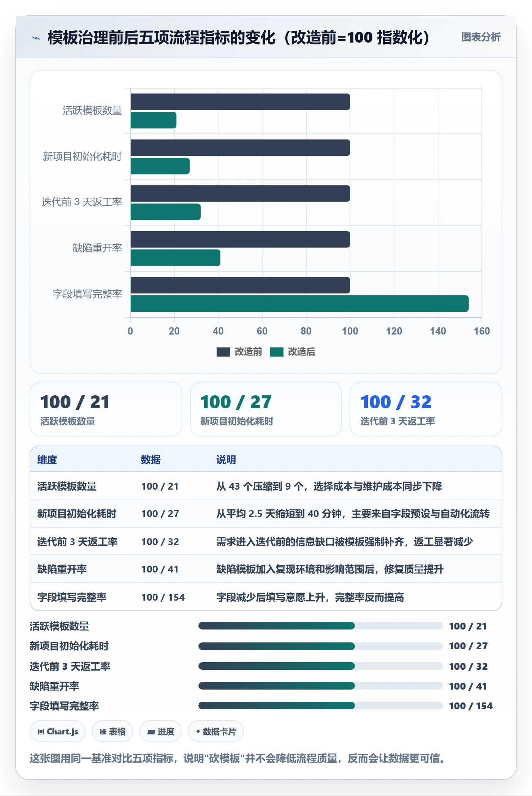Viewport: 532px width, 796px height.
Task: Toggle the 改造前 legend color box
Action: pyautogui.click(x=223, y=352)
